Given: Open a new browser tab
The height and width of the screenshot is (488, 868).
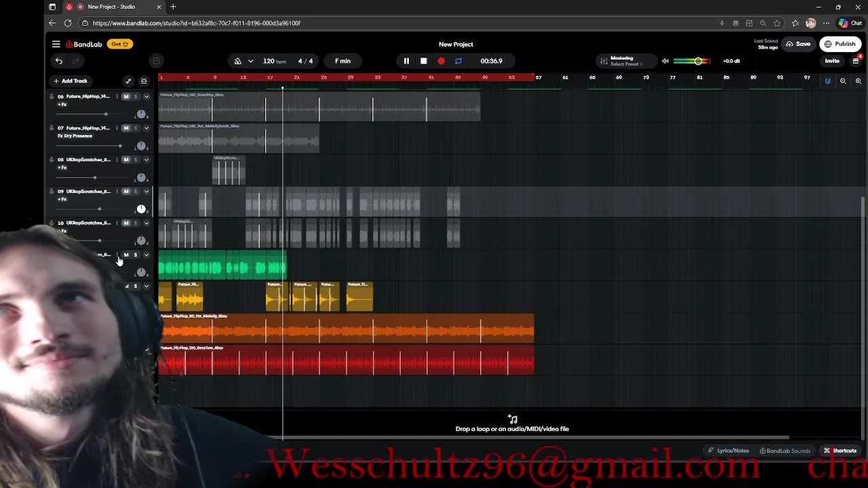Looking at the screenshot, I should click(173, 7).
